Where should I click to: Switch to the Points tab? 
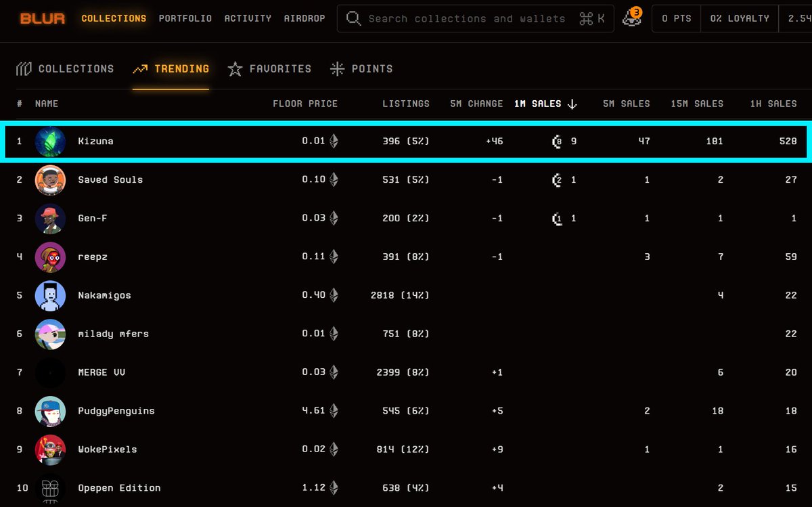pyautogui.click(x=361, y=68)
